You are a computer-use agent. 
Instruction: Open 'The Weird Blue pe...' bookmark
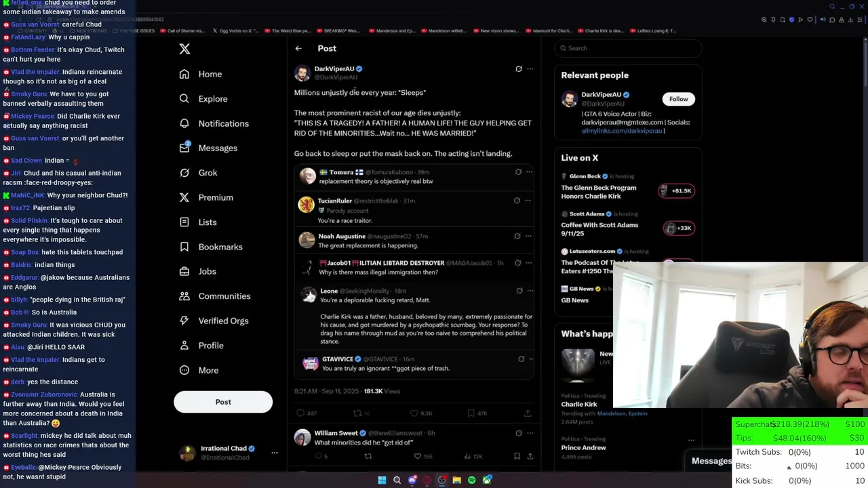[288, 30]
